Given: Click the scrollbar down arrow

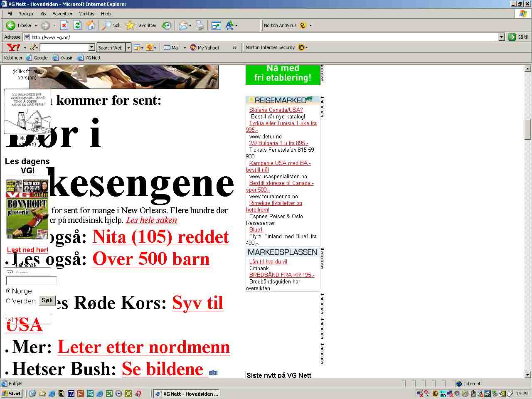Looking at the screenshot, I should (x=528, y=375).
